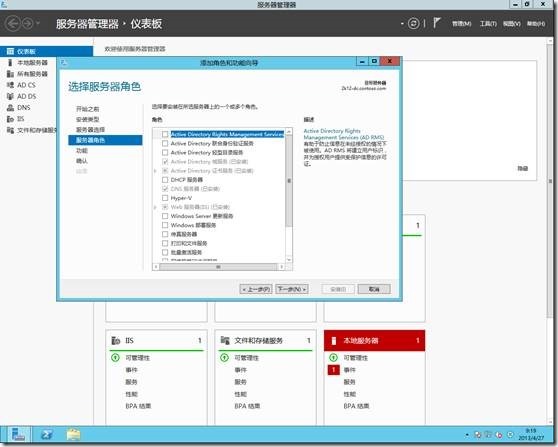Select 仪表板 dashboard icon in sidebar
This screenshot has height=447, width=558.
tap(10, 52)
